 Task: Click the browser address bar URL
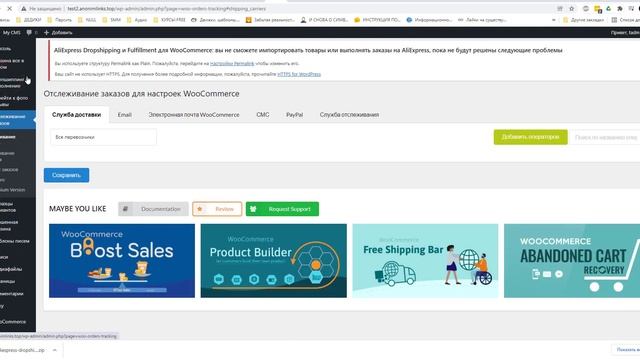click(167, 9)
